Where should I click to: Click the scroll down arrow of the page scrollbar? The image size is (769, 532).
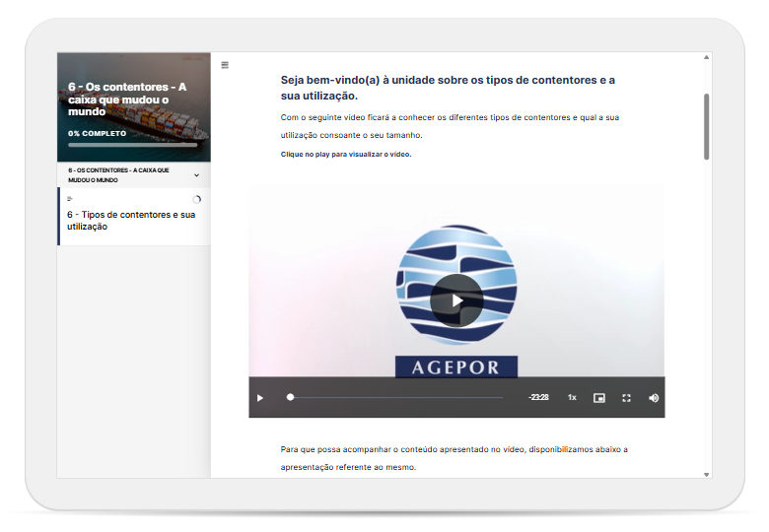(x=706, y=474)
